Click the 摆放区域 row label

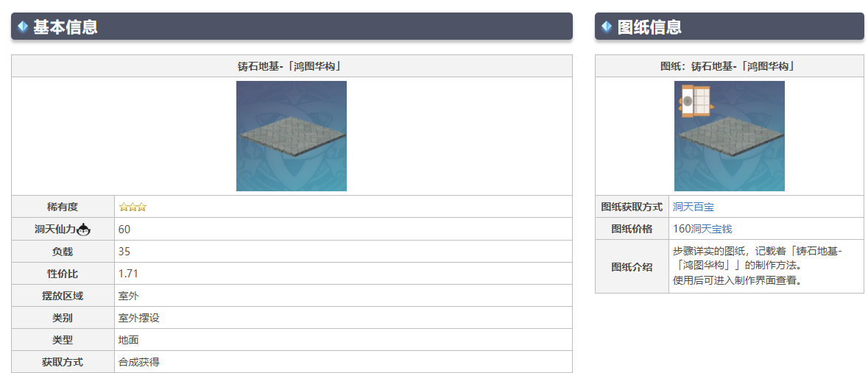[63, 296]
